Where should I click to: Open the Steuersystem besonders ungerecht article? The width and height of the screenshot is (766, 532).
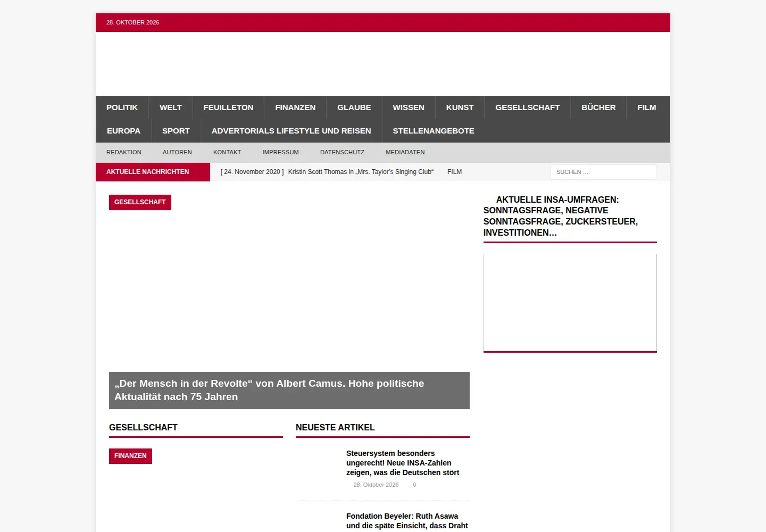[x=403, y=463]
